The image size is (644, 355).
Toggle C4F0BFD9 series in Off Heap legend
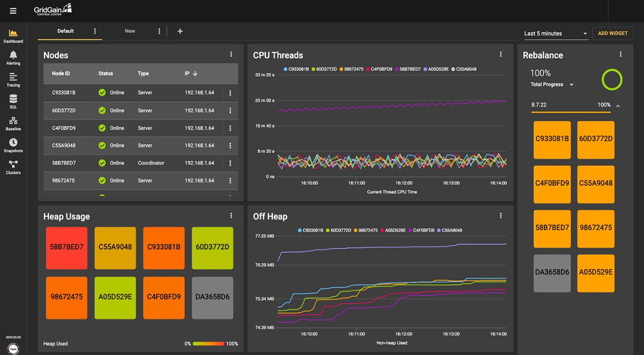pos(422,230)
